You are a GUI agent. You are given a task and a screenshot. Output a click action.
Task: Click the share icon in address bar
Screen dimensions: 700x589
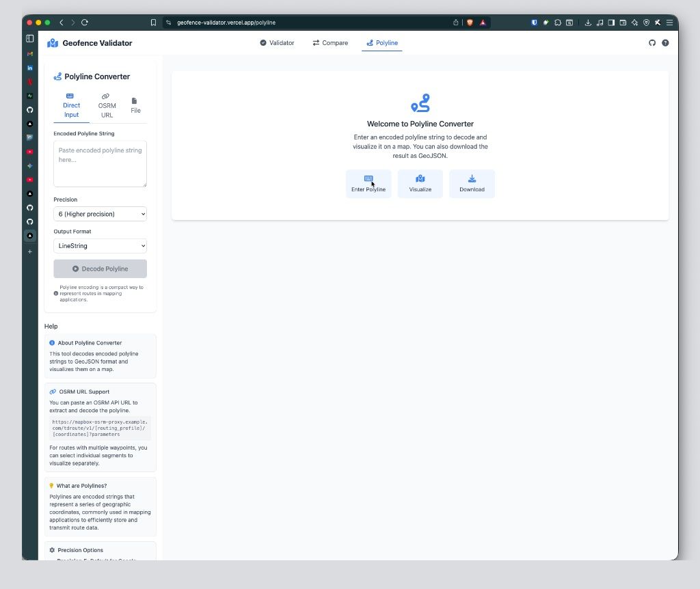(x=455, y=23)
